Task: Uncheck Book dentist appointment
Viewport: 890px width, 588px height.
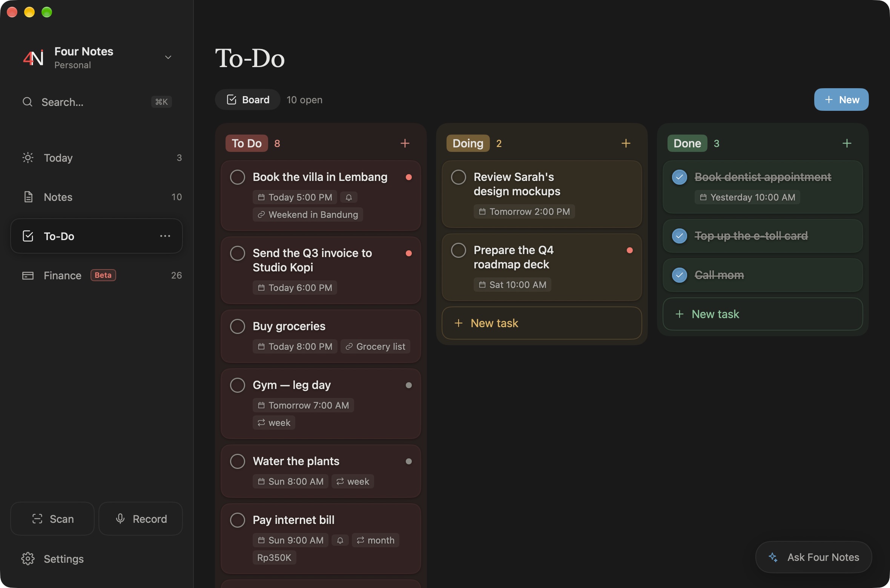Action: 680,177
